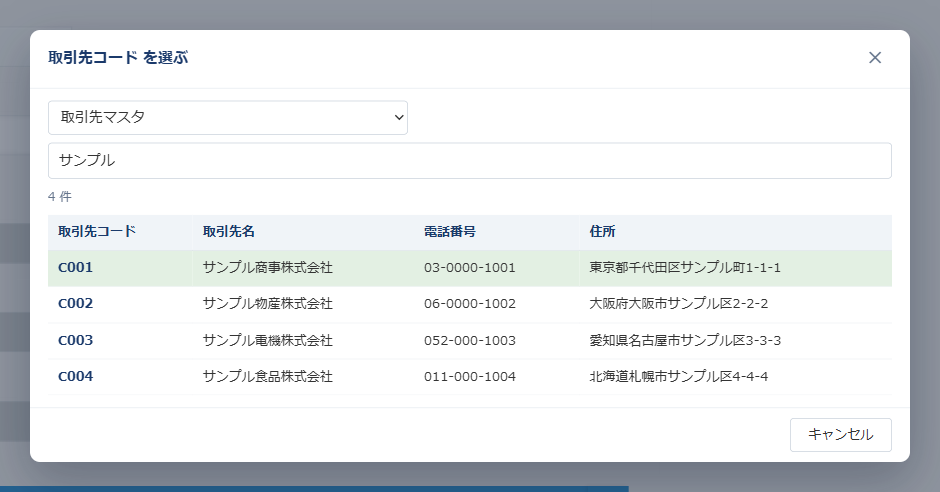Click the 電話番号 column header
940x492 pixels.
450,231
